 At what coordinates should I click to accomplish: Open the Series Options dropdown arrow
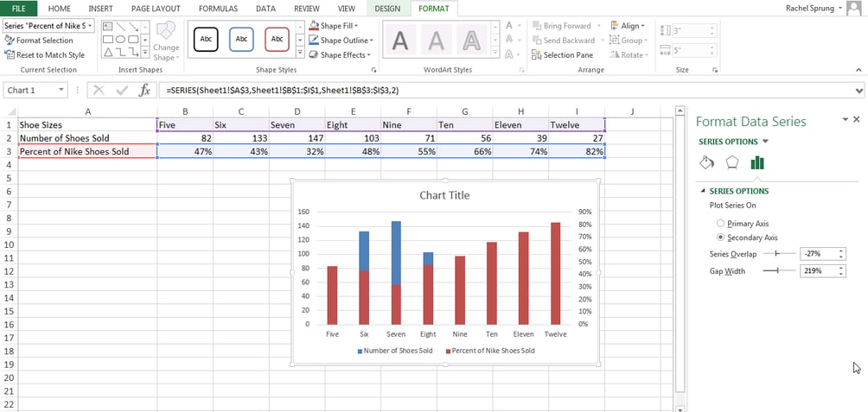pos(765,142)
